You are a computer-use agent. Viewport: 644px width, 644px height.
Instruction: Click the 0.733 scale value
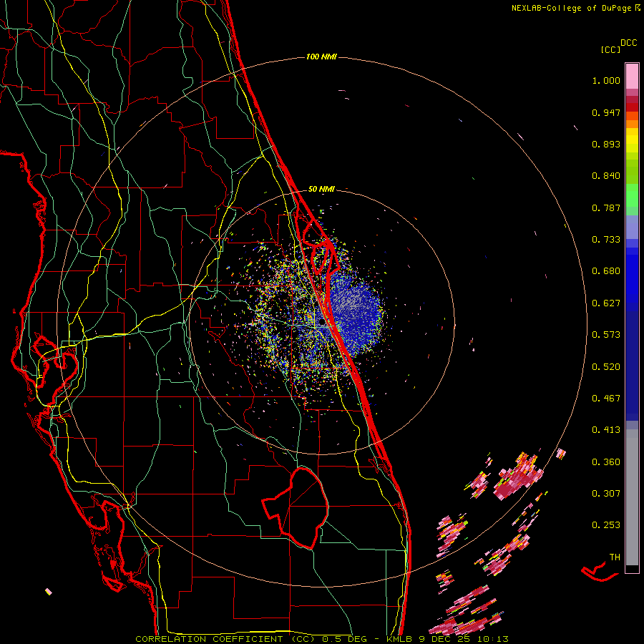point(606,240)
